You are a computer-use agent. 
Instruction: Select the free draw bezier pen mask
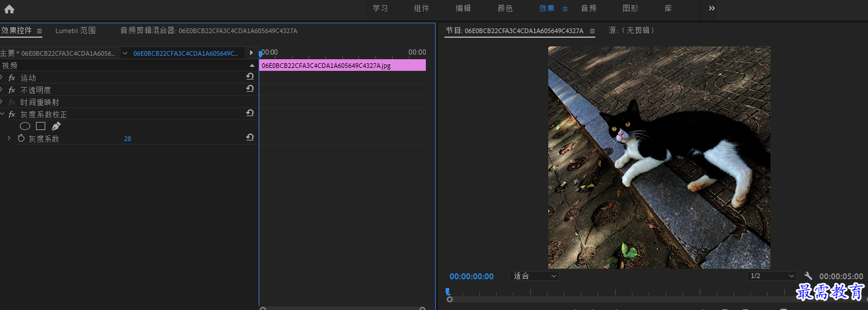tap(56, 126)
